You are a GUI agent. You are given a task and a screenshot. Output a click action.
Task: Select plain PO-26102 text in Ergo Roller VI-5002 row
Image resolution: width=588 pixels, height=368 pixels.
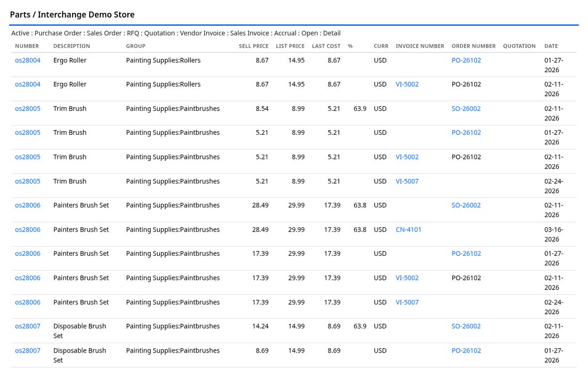(466, 85)
